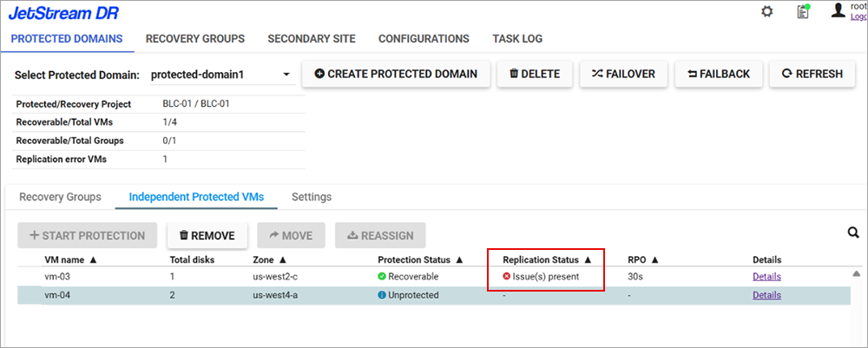This screenshot has height=348, width=868.
Task: Open Details link for vm-03
Action: [x=766, y=277]
